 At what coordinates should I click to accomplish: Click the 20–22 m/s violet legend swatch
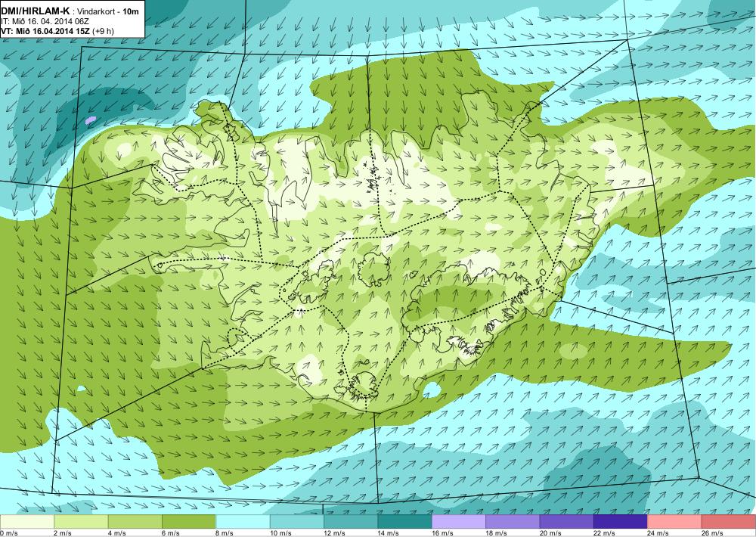[x=567, y=522]
